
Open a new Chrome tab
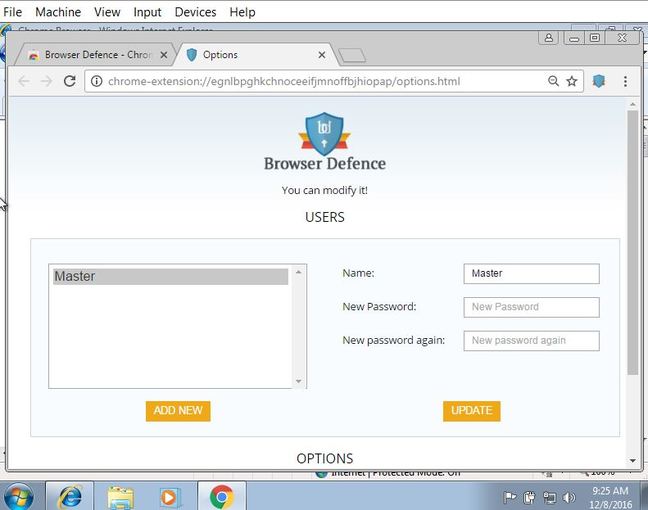[x=352, y=55]
